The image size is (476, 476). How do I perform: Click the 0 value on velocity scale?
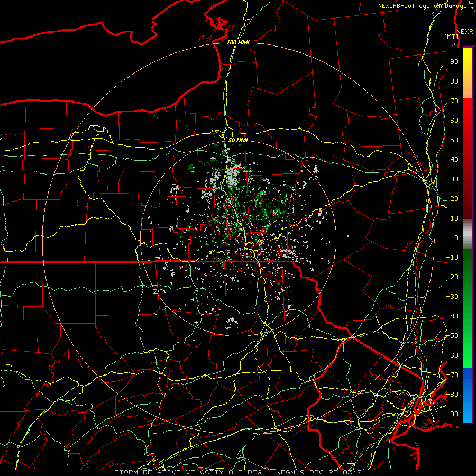coord(456,237)
